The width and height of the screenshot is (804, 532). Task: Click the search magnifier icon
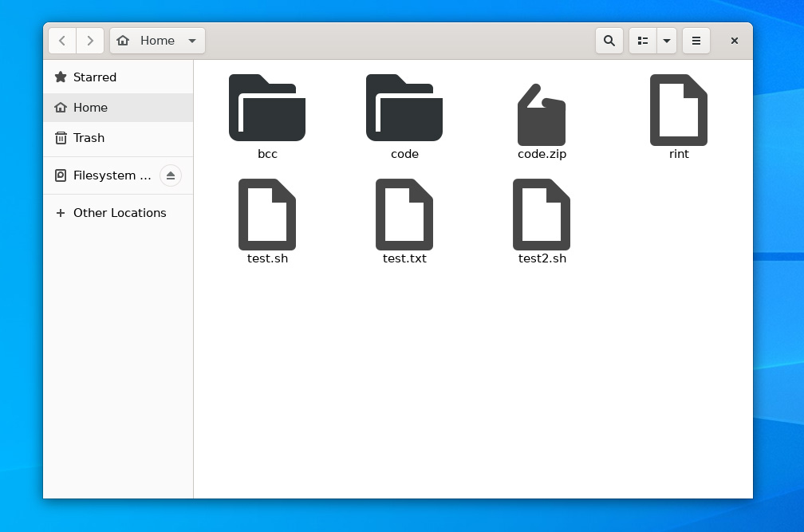pos(609,41)
